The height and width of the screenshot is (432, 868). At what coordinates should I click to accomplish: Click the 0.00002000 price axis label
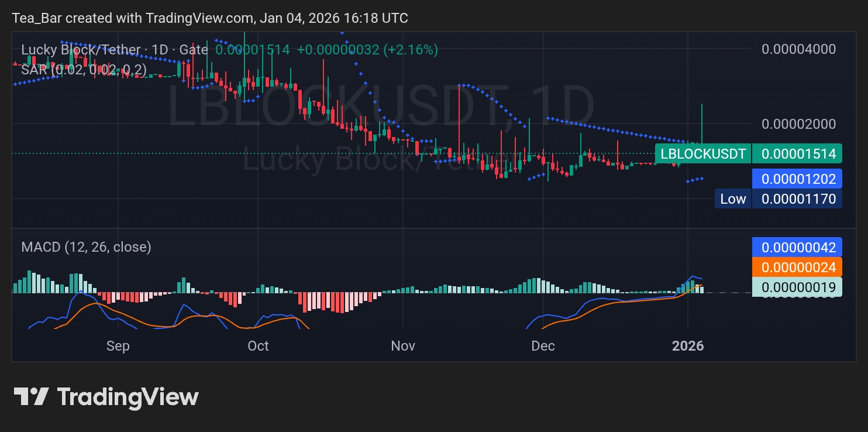click(x=798, y=124)
